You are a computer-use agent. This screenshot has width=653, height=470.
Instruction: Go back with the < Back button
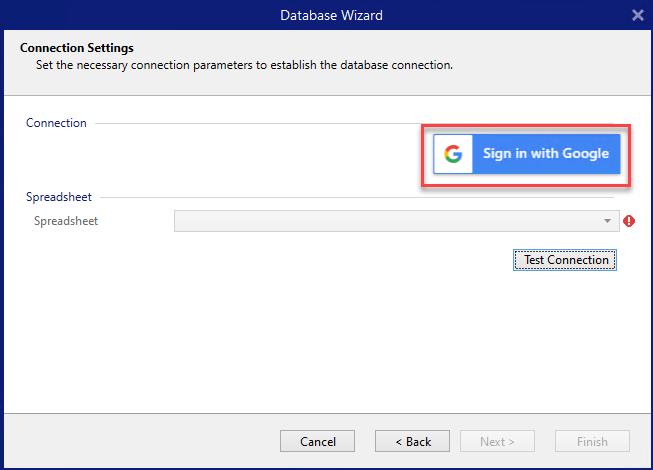412,441
